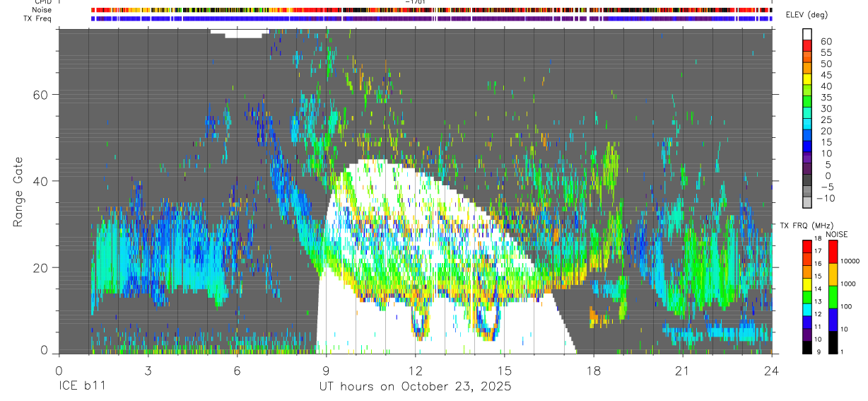
Task: Click the 11 label on the TX FRQ scale
Action: [x=817, y=327]
